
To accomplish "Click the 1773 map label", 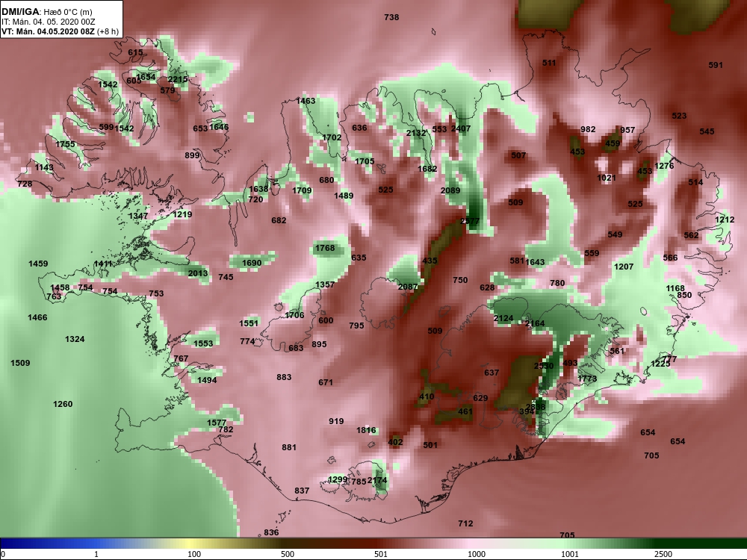I will point(587,379).
